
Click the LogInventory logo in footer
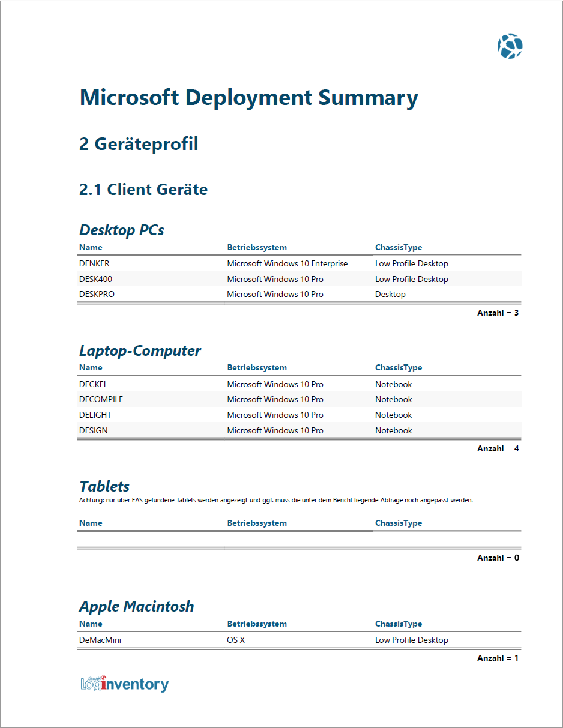125,683
